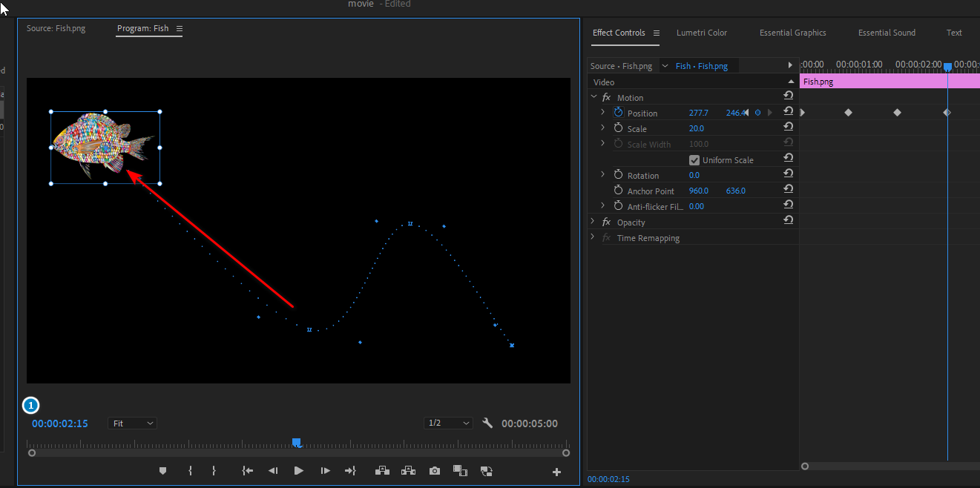Expand the Opacity effect section

click(593, 222)
